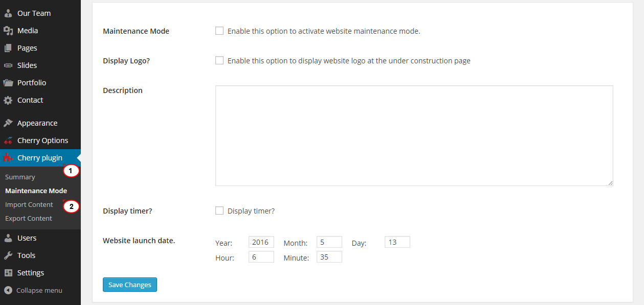Go to the Summary submenu page

(20, 177)
